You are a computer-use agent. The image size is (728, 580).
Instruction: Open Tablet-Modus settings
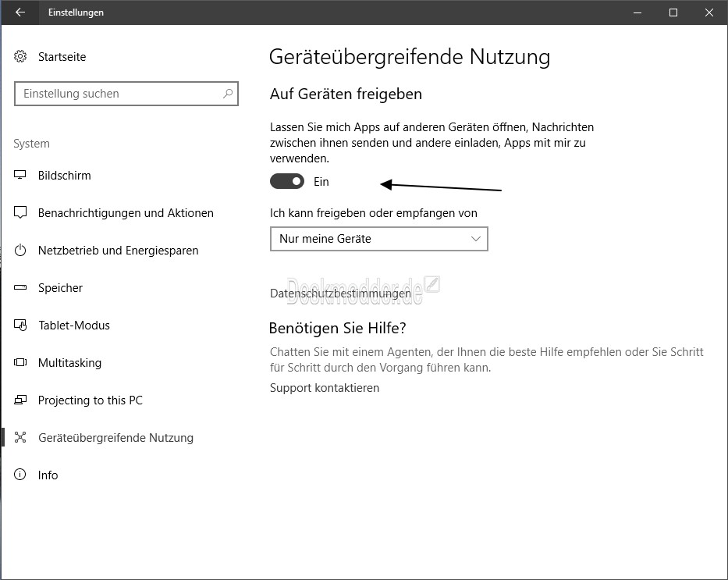(74, 326)
